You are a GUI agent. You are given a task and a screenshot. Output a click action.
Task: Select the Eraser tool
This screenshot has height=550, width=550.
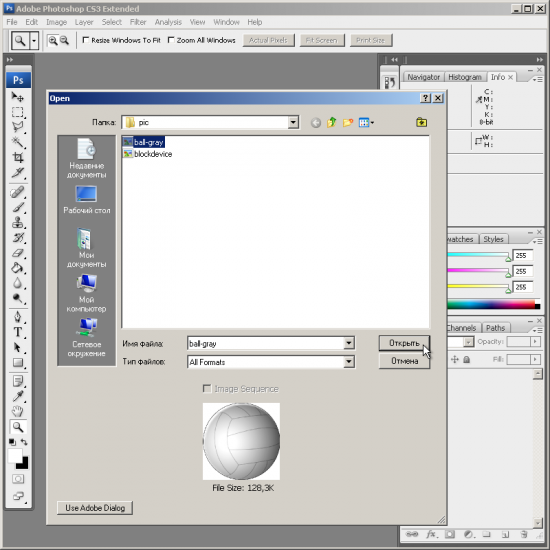point(18,253)
